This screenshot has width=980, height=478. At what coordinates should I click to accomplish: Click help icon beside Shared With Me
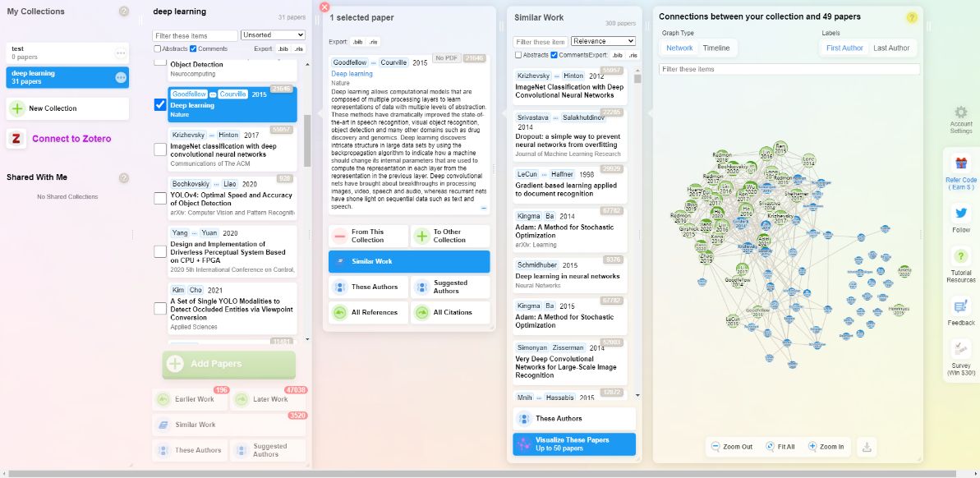124,177
